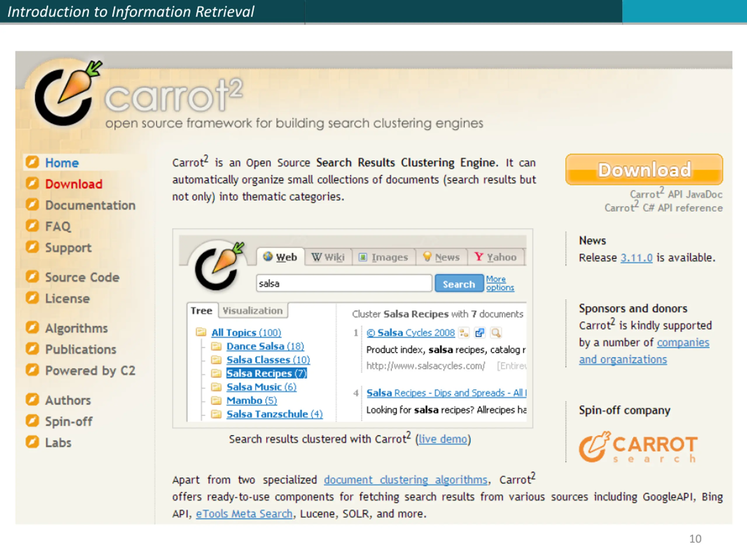
Task: Click the orange bullet icon beside Documentation
Action: tap(32, 204)
